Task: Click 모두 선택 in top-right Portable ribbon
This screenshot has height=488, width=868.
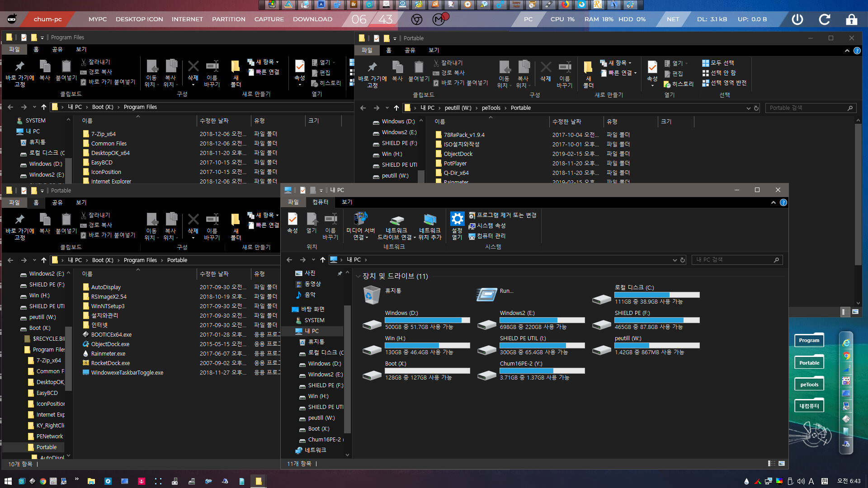Action: [718, 63]
